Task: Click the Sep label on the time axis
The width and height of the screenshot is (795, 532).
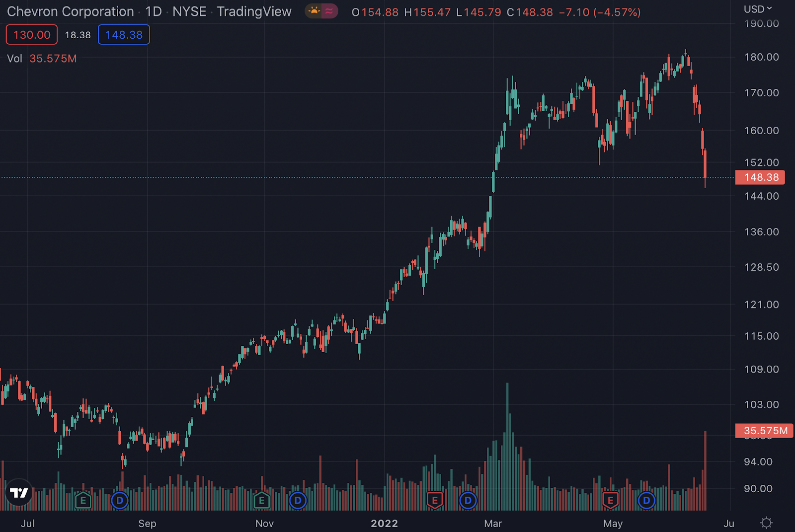Action: 147,524
